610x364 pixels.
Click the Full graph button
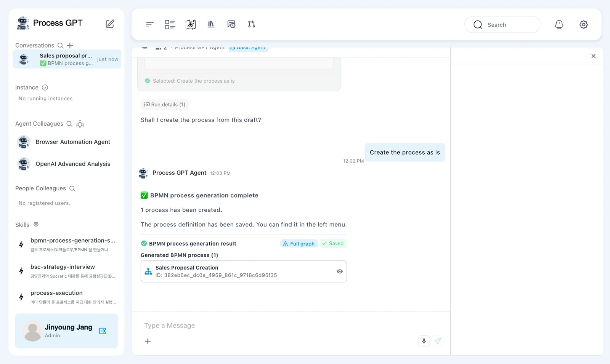299,244
